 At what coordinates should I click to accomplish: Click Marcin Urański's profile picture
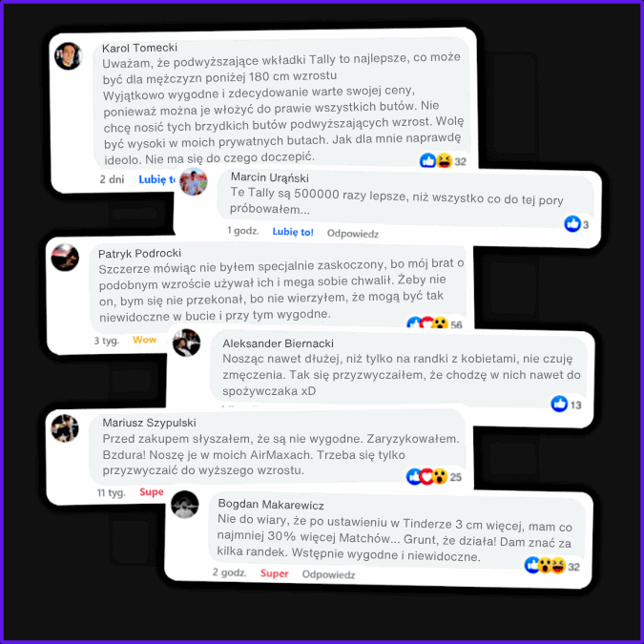click(194, 181)
